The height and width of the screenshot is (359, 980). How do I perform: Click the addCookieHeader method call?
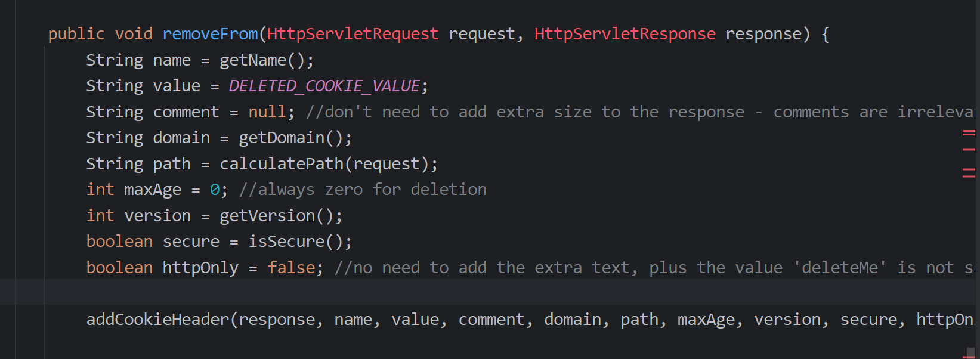157,320
